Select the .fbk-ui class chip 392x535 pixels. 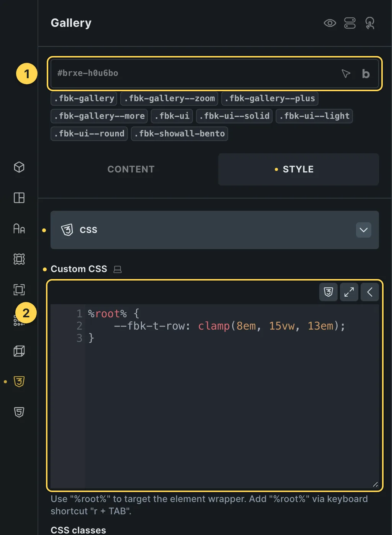172,116
